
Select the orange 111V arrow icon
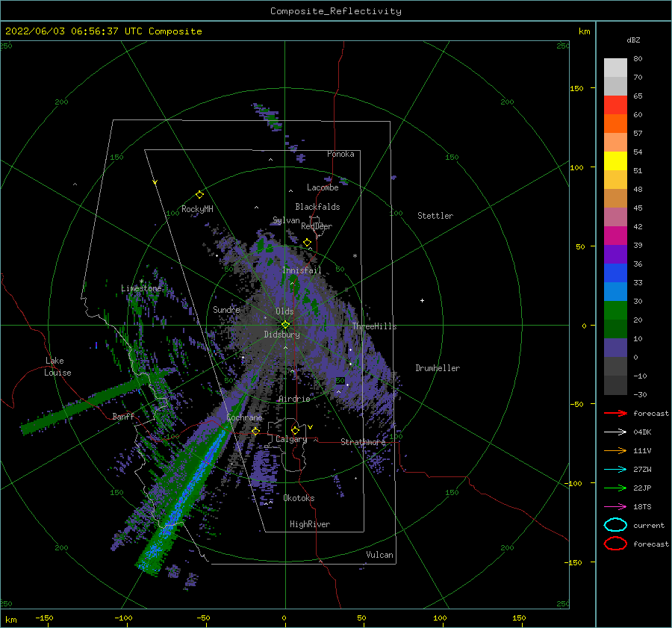(x=615, y=450)
